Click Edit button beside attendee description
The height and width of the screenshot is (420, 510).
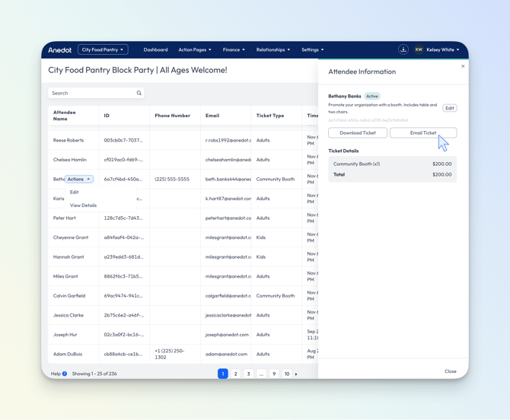pyautogui.click(x=450, y=108)
